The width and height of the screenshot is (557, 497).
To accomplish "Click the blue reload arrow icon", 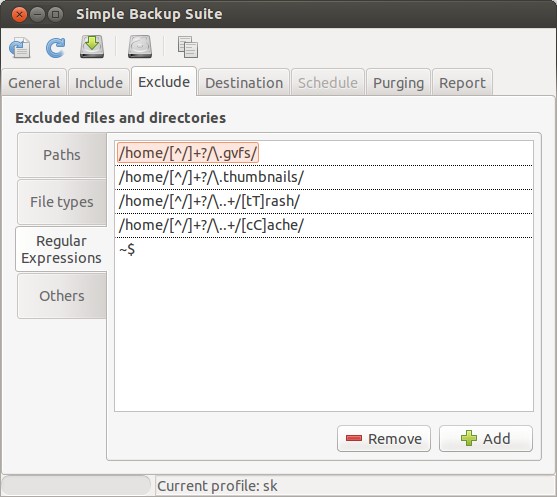I will 55,47.
